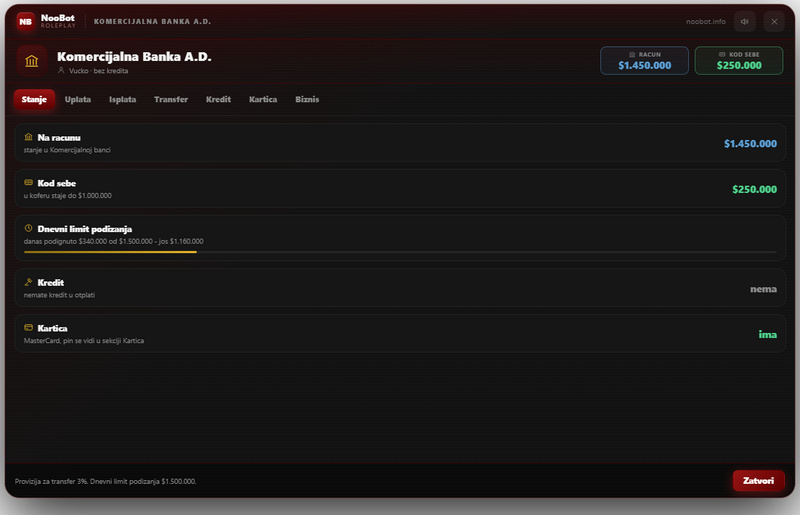The image size is (800, 515).
Task: Close the bank window with X
Action: pos(774,21)
